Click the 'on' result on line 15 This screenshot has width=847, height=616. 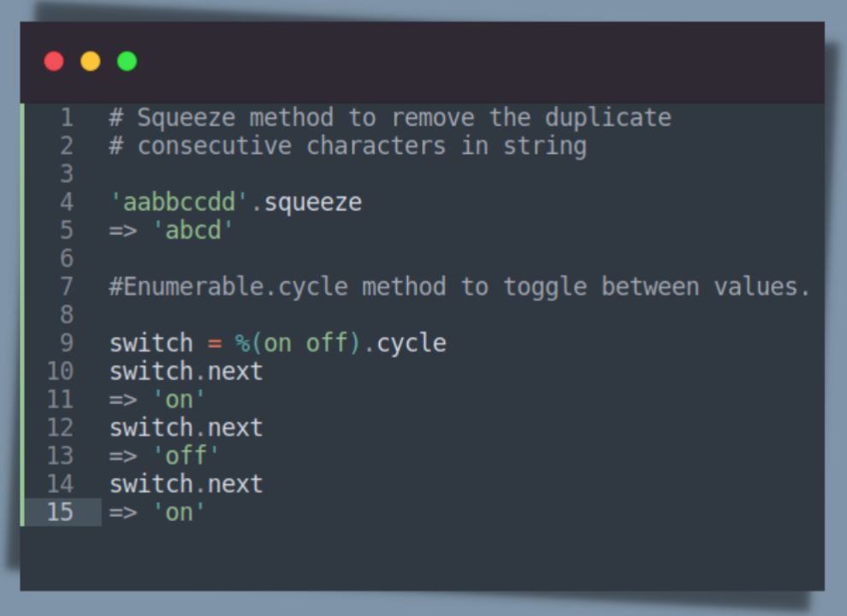click(179, 512)
